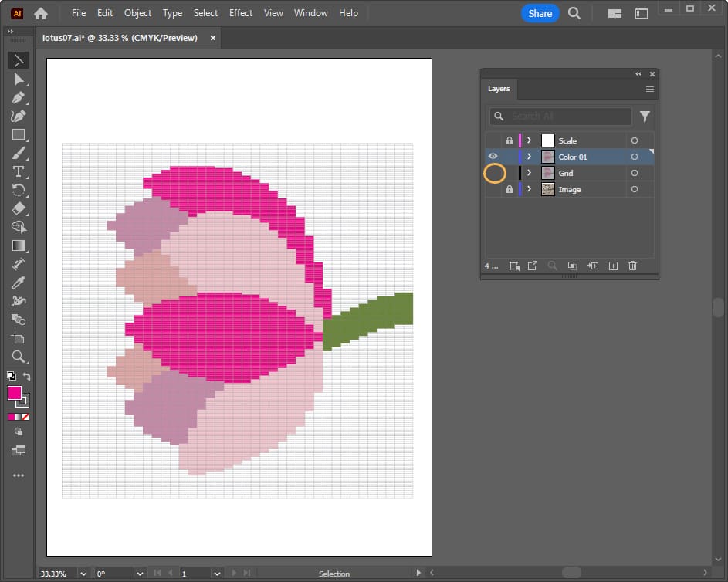This screenshot has width=728, height=582.
Task: Choose the Eyedropper tool
Action: (19, 283)
